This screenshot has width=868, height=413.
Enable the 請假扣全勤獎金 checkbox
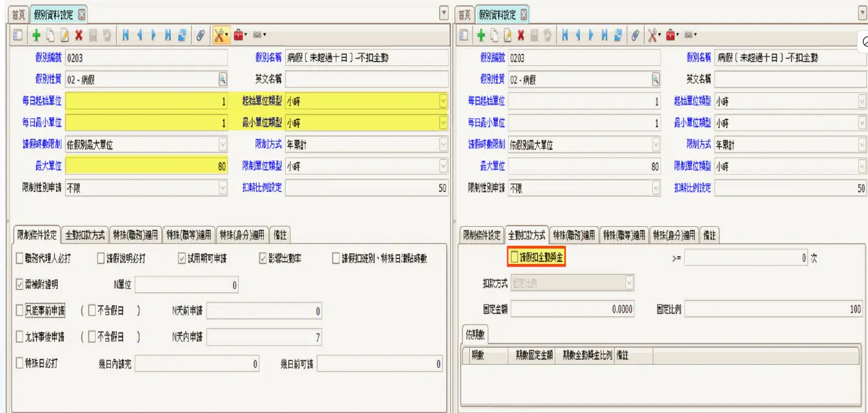514,258
